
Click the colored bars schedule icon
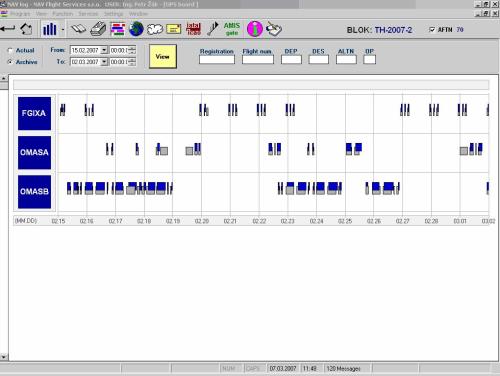[x=117, y=29]
